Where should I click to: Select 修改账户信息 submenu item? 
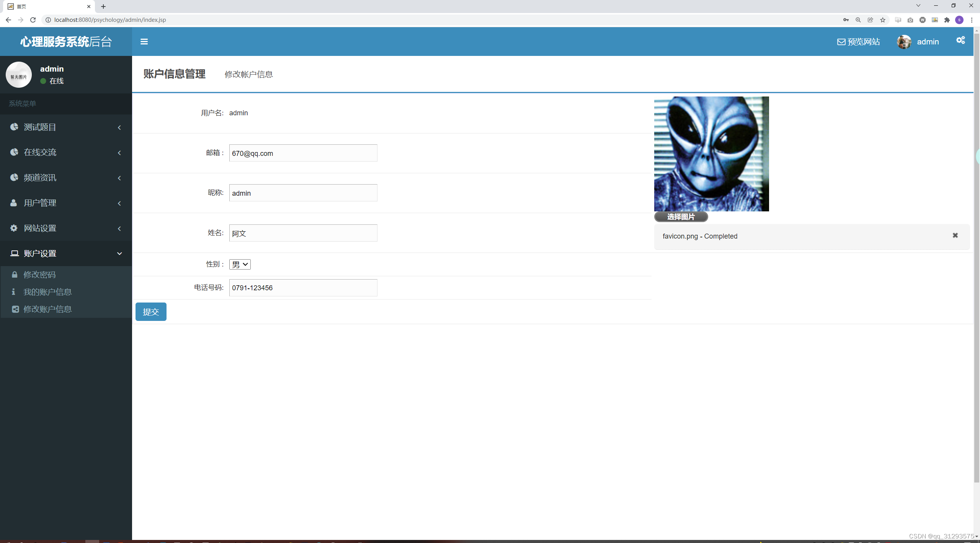(x=47, y=309)
